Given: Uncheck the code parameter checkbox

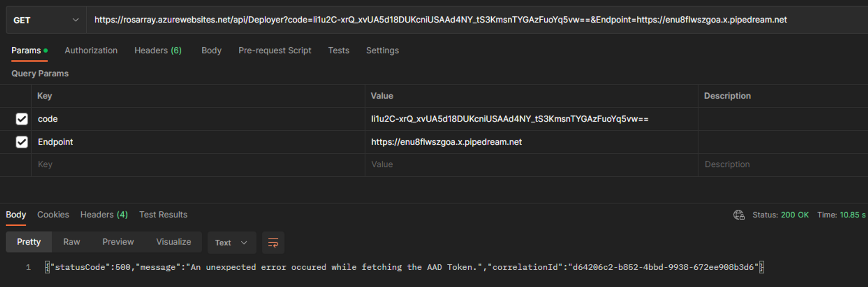Looking at the screenshot, I should tap(22, 119).
